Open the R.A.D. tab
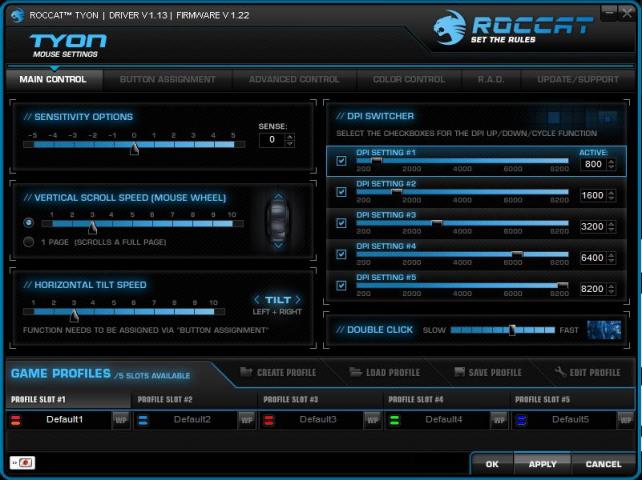Image resolution: width=642 pixels, height=480 pixels. click(491, 79)
